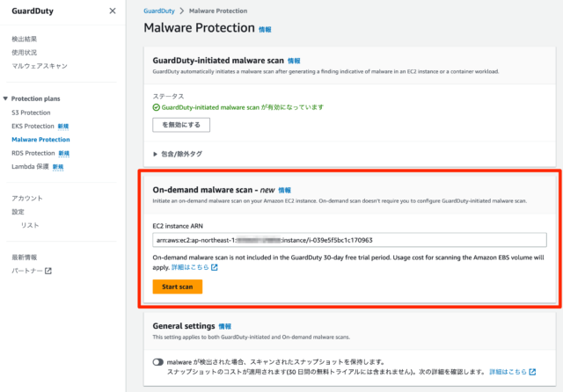Image resolution: width=563 pixels, height=392 pixels.
Task: Click external link icon next to パートナー
Action: (x=48, y=271)
